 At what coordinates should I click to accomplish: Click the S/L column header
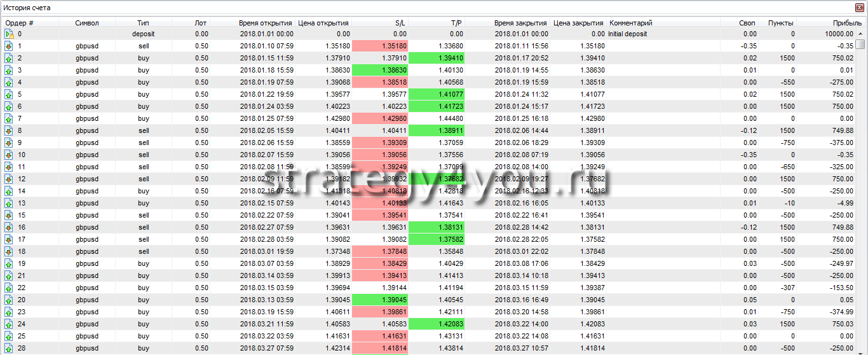pos(400,23)
